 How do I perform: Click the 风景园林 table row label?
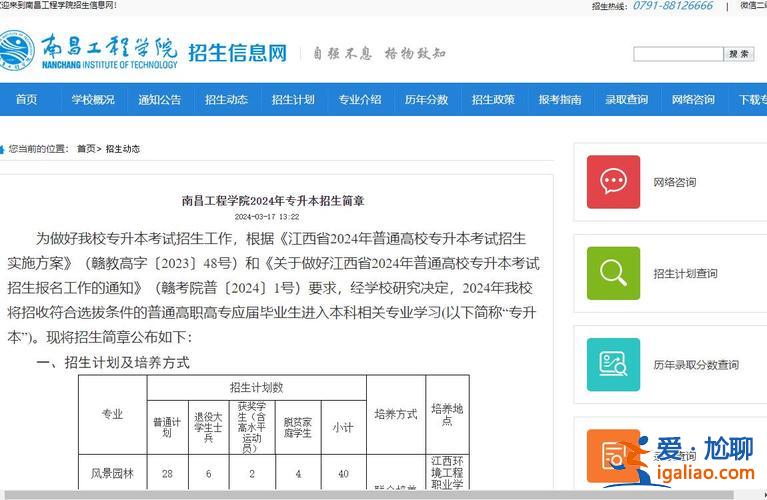(113, 474)
